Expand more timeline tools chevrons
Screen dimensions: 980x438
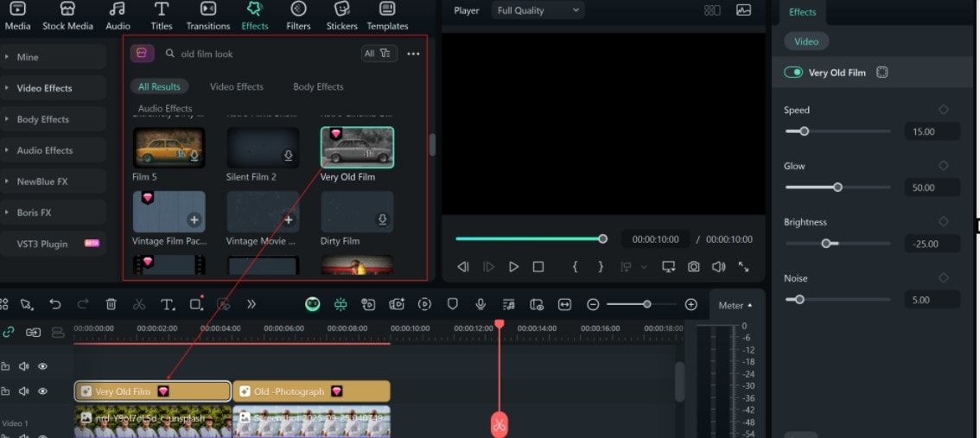point(251,304)
